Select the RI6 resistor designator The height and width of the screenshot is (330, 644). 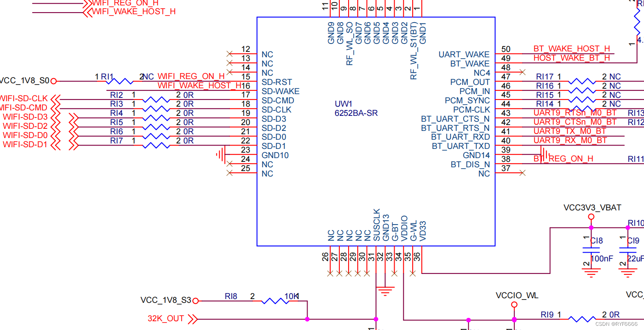click(117, 132)
